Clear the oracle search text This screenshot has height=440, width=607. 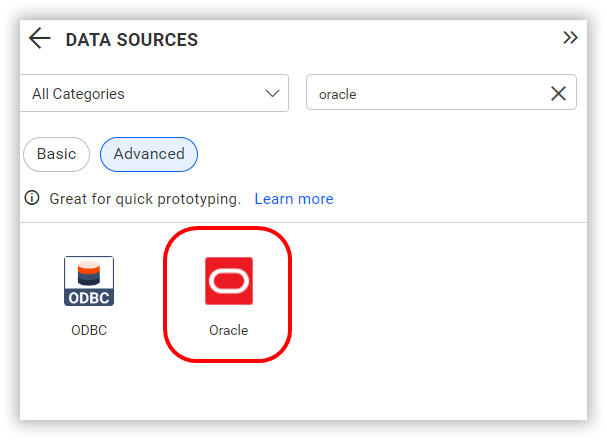pyautogui.click(x=558, y=93)
